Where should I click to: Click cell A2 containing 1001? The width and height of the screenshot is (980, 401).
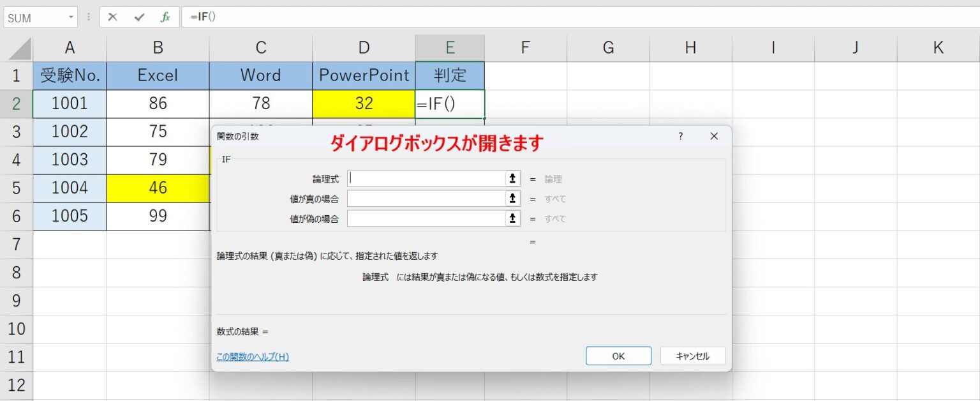tap(69, 103)
